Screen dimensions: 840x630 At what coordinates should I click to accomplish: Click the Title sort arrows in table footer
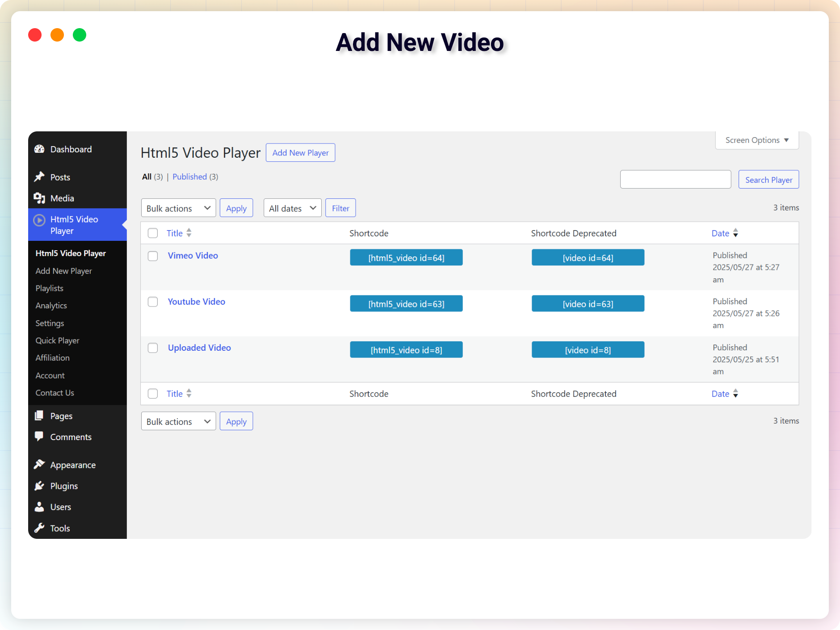point(189,393)
